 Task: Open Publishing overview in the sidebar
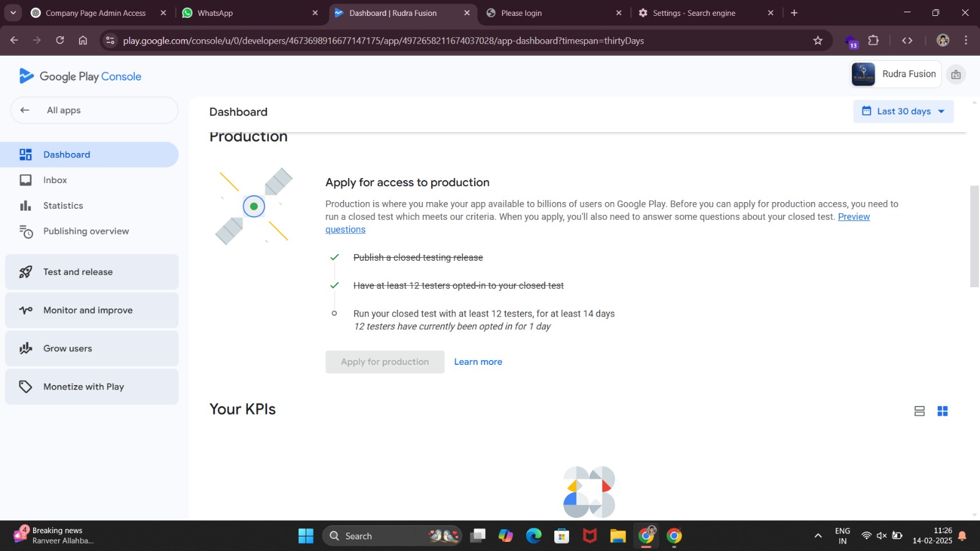(89, 231)
